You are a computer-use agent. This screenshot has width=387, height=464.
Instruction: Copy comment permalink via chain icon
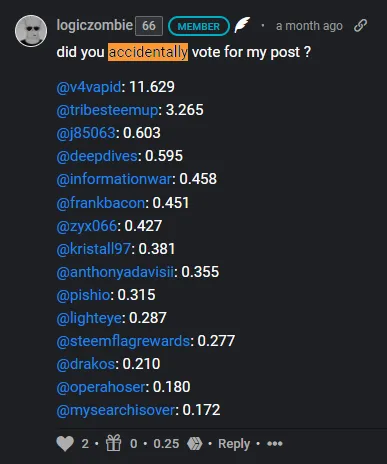tap(360, 26)
